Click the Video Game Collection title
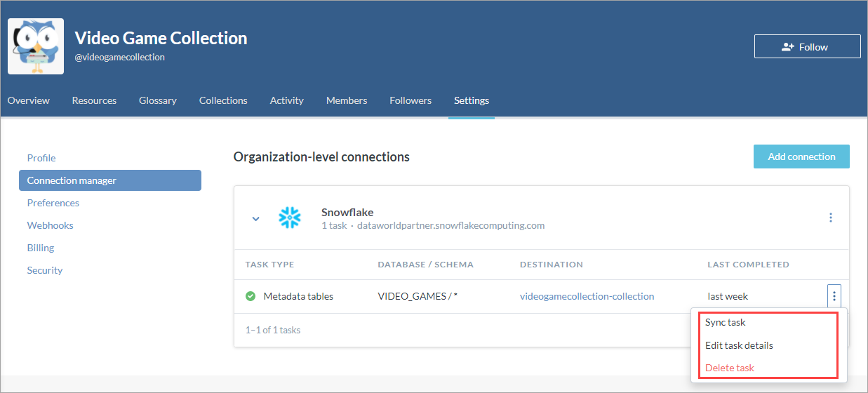 tap(161, 38)
